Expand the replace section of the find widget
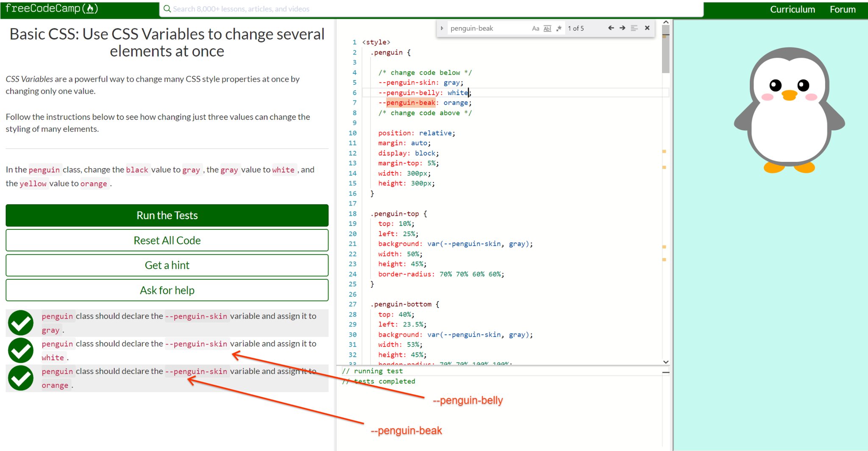The width and height of the screenshot is (868, 451). 442,28
